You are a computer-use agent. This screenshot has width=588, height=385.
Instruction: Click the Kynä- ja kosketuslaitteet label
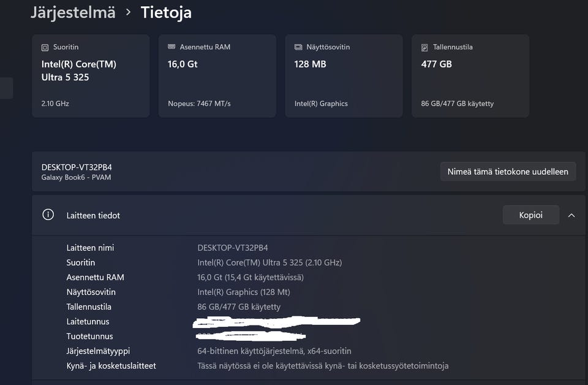(111, 365)
